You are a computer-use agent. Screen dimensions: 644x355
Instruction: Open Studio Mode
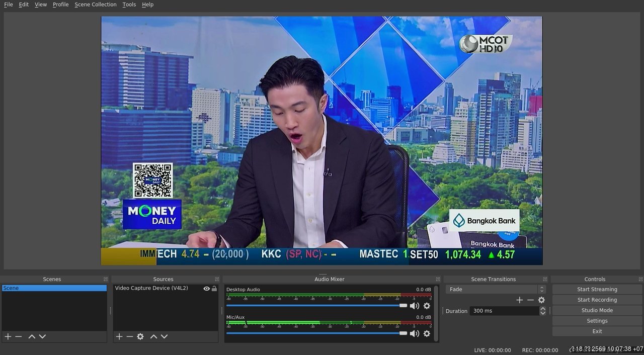[x=597, y=310]
